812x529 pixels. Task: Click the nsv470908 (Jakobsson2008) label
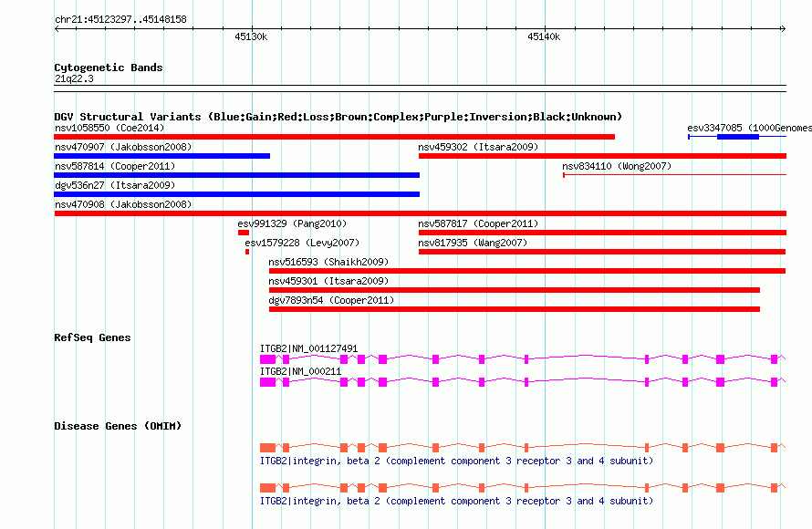click(x=123, y=204)
